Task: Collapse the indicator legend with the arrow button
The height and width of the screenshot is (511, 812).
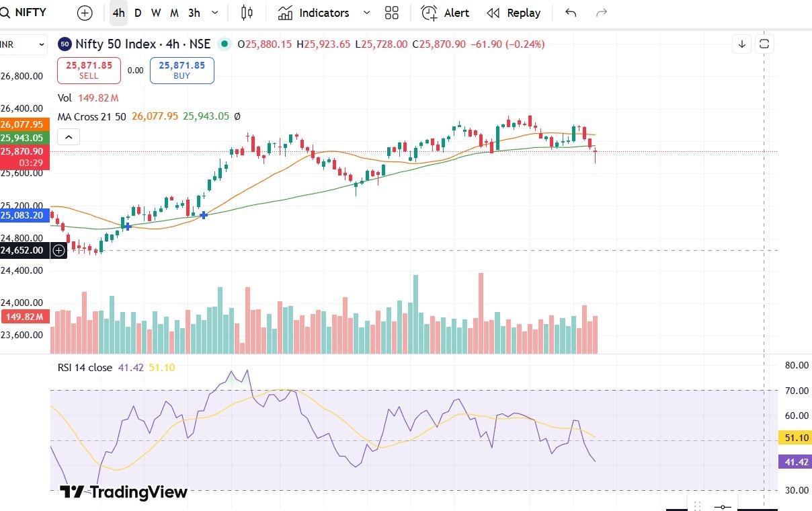Action: [x=69, y=137]
